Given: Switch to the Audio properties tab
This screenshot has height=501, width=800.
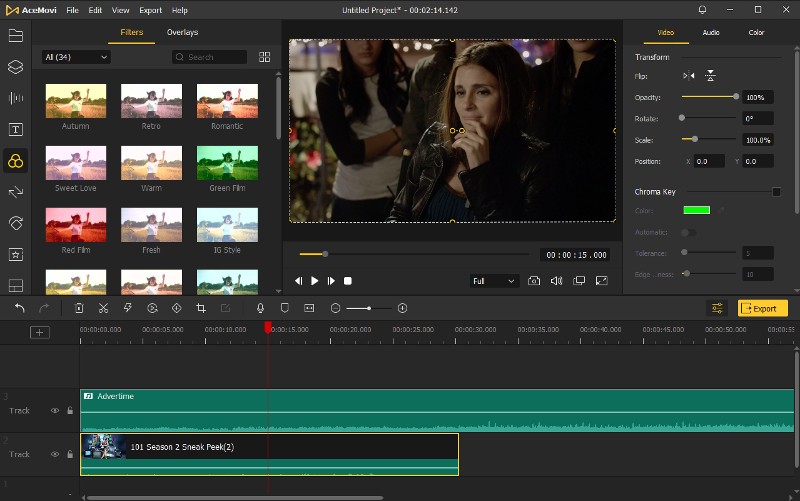Looking at the screenshot, I should pos(711,33).
